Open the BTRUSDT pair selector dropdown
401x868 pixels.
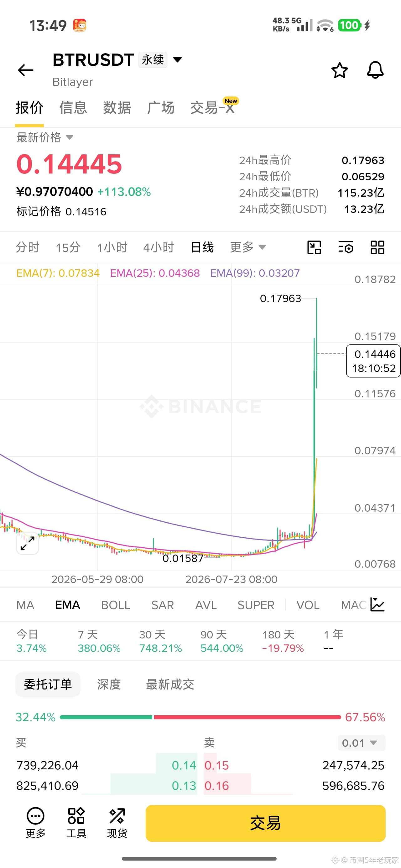click(177, 59)
